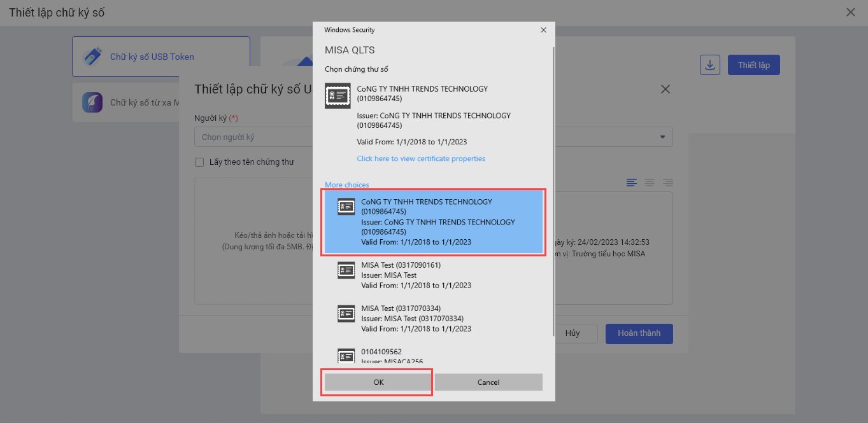Select the align right icon
Image resolution: width=868 pixels, height=423 pixels.
668,183
